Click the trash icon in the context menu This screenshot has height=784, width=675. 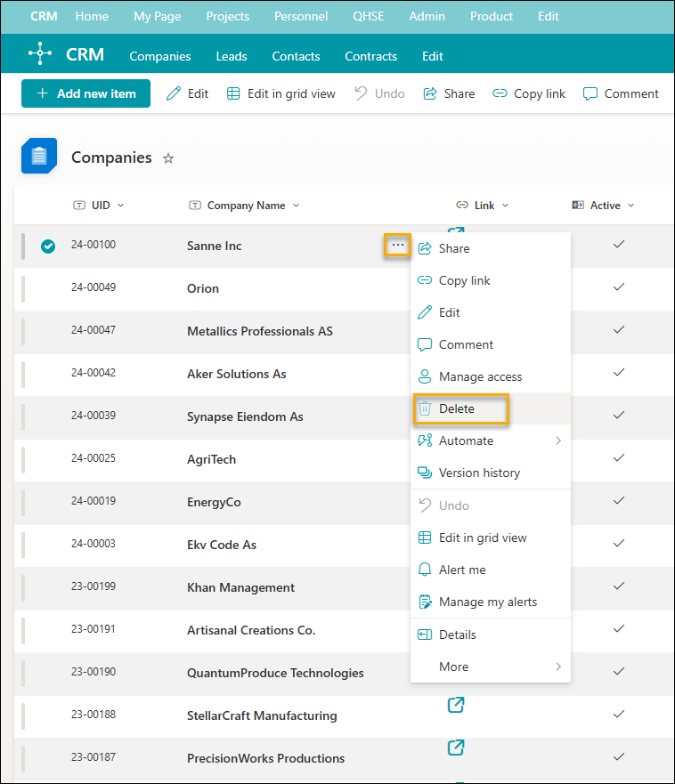point(425,408)
